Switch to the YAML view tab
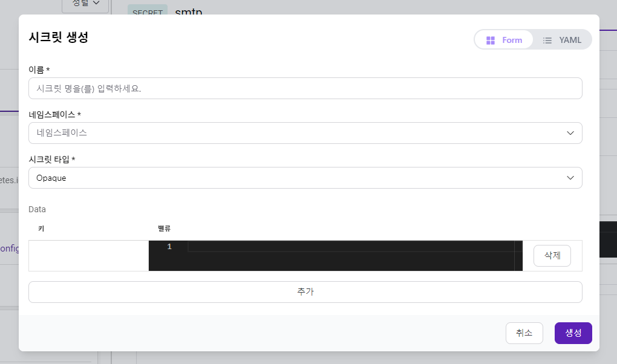 click(x=562, y=40)
